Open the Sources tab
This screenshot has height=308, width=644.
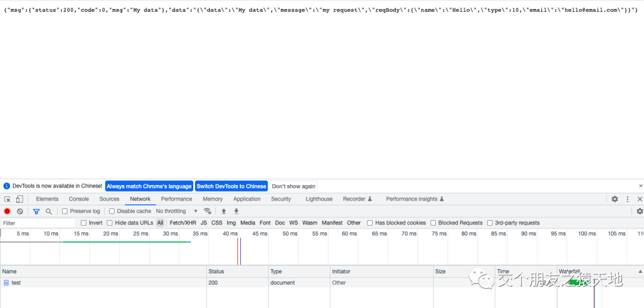(109, 199)
